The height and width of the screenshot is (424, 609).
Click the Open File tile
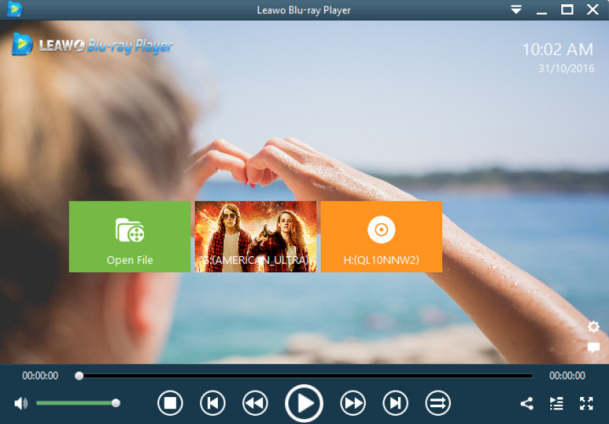pos(130,236)
